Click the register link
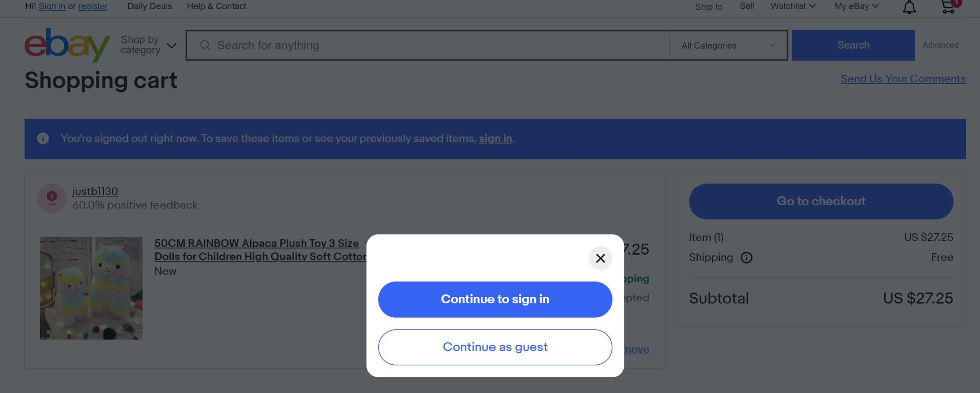Screen dimensions: 980x393 (x=93, y=6)
